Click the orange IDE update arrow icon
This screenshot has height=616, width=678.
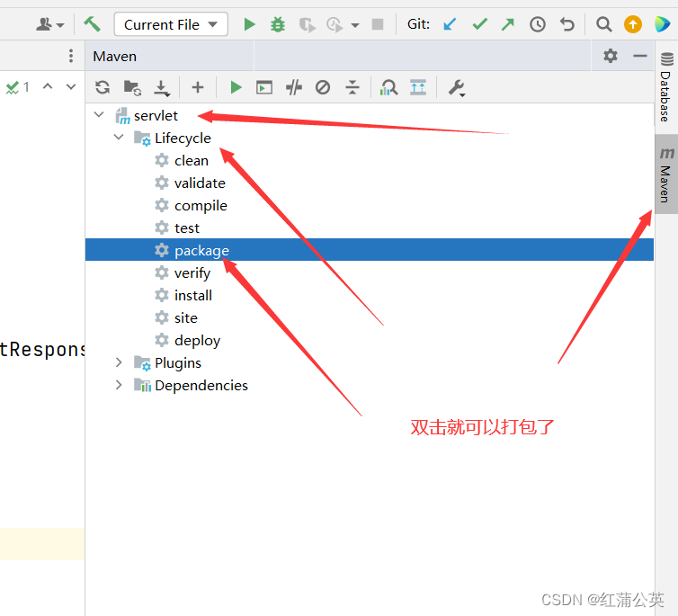[633, 24]
